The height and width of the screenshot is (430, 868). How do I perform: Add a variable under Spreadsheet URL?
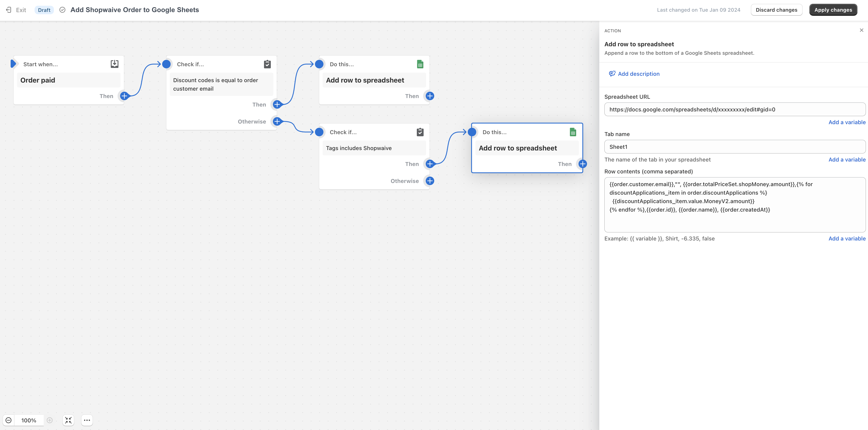coord(847,122)
